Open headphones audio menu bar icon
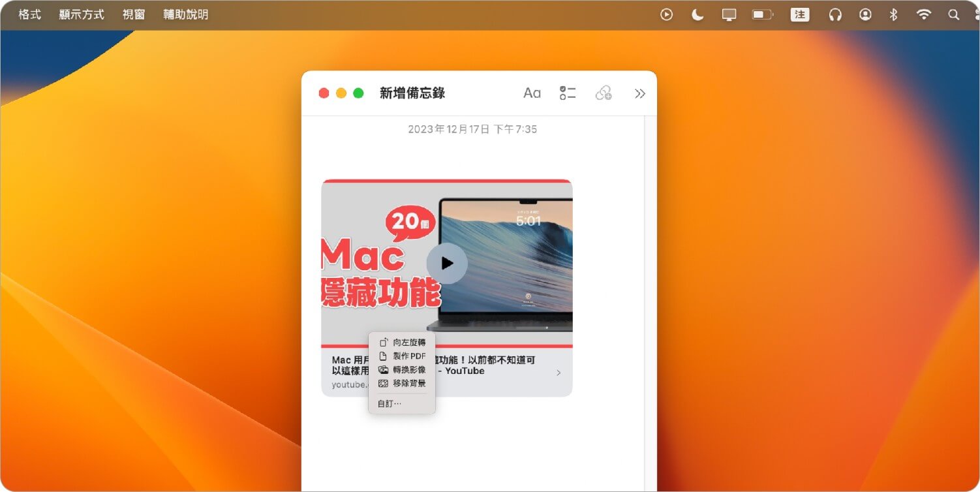The width and height of the screenshot is (980, 492). pos(835,14)
